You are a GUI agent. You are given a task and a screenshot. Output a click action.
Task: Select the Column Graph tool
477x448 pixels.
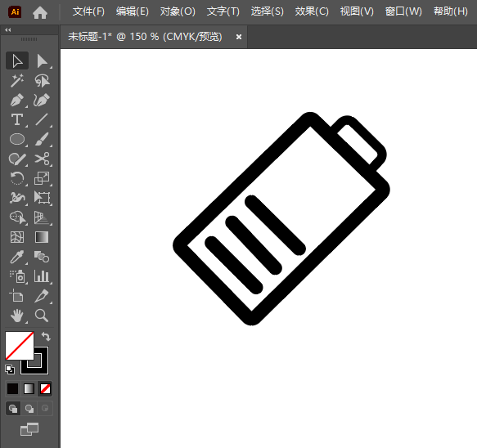tap(42, 276)
